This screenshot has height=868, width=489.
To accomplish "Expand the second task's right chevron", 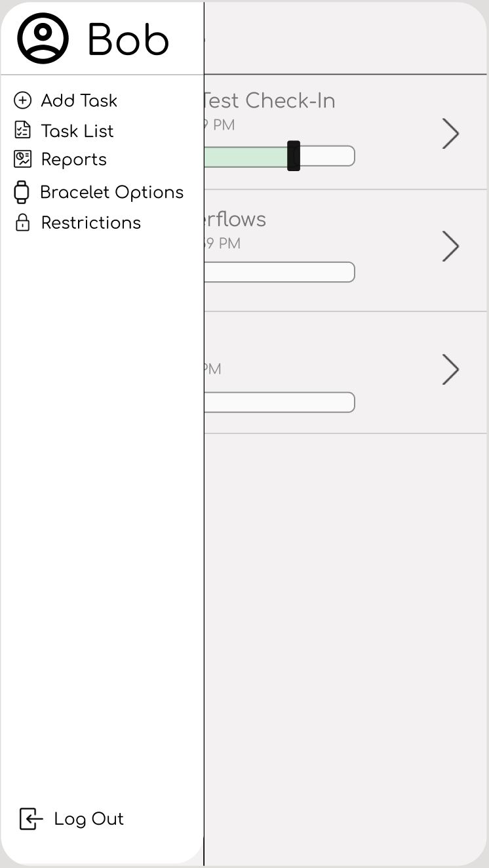I will pyautogui.click(x=450, y=247).
